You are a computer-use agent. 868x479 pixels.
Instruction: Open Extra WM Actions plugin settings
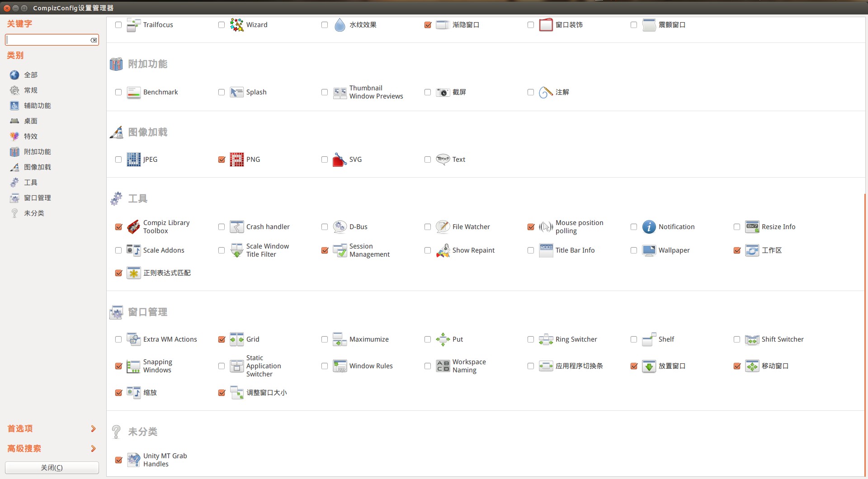tap(162, 339)
